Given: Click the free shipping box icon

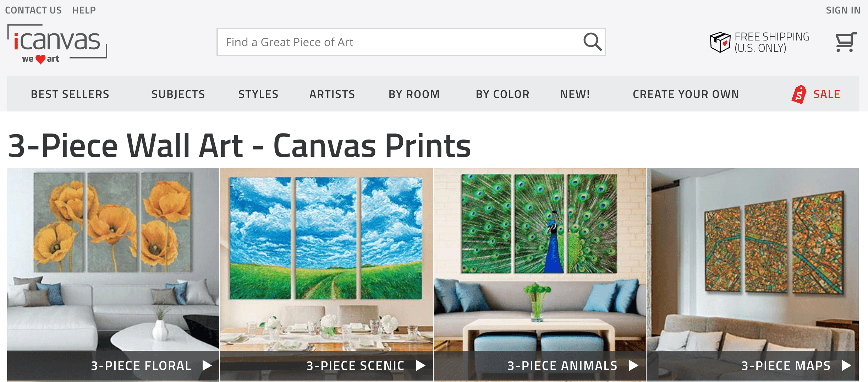Looking at the screenshot, I should (720, 42).
